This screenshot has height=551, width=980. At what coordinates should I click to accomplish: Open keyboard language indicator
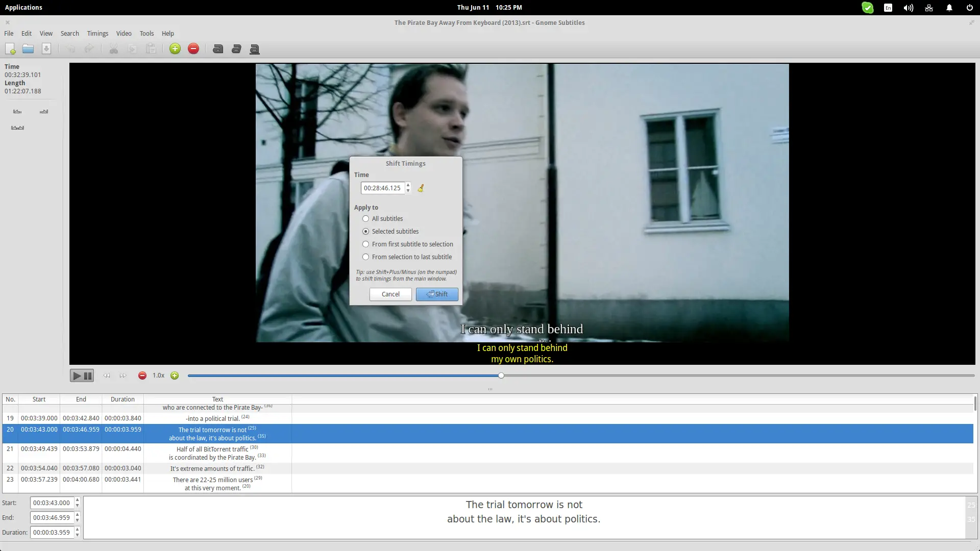coord(888,8)
